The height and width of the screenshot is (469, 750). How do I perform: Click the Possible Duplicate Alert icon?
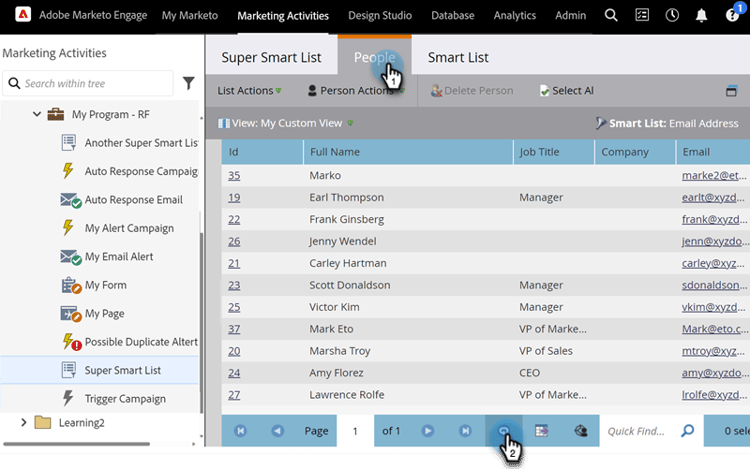(x=72, y=342)
